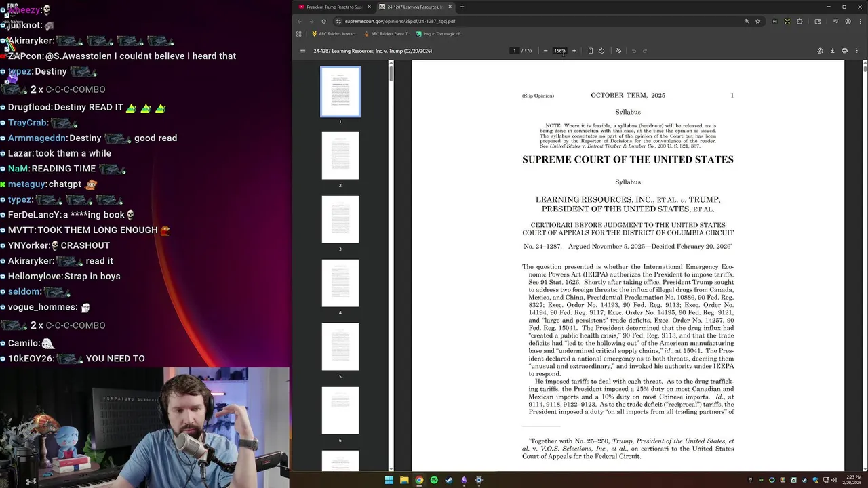Open File Explorer from taskbar
Image resolution: width=868 pixels, height=488 pixels.
pyautogui.click(x=404, y=480)
